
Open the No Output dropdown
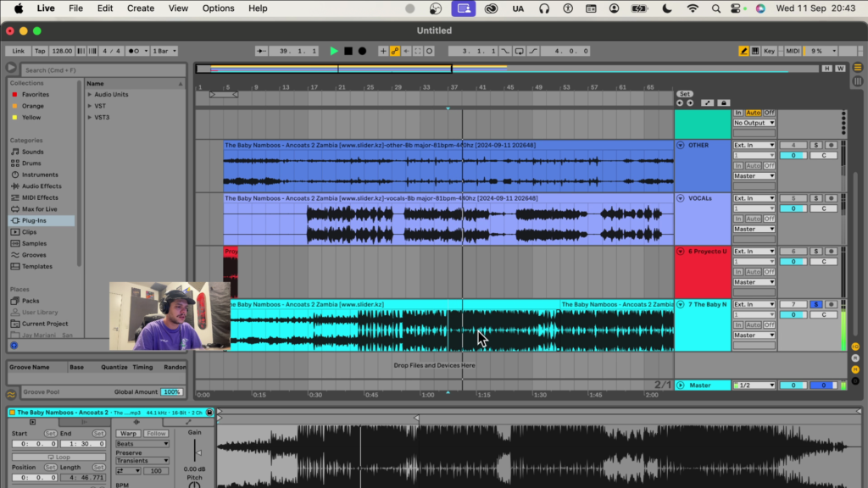(x=754, y=123)
